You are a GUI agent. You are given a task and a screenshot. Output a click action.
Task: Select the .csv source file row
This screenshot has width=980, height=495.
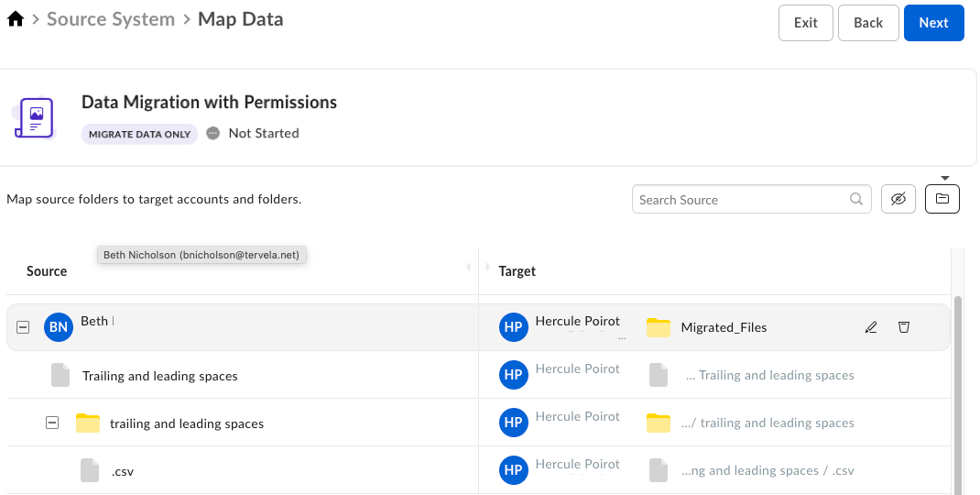pyautogui.click(x=123, y=471)
